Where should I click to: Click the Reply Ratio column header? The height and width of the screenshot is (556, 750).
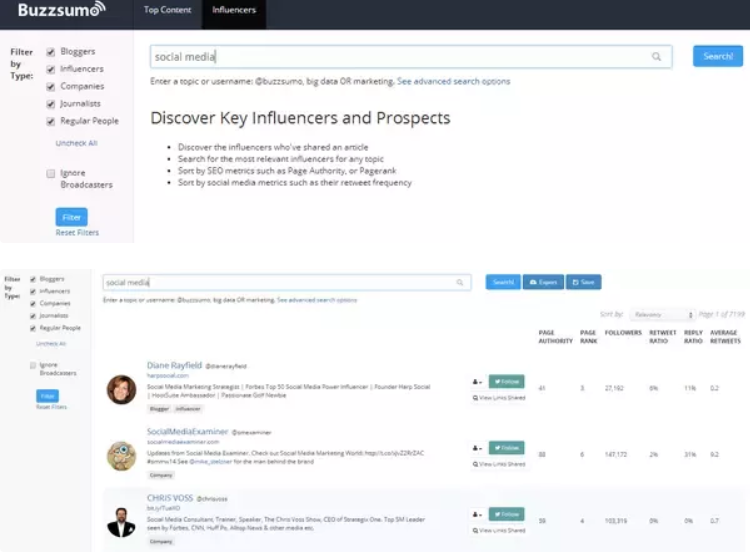(693, 337)
